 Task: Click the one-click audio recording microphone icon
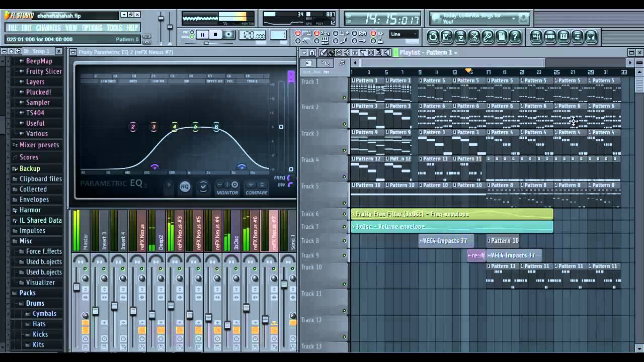pyautogui.click(x=488, y=36)
